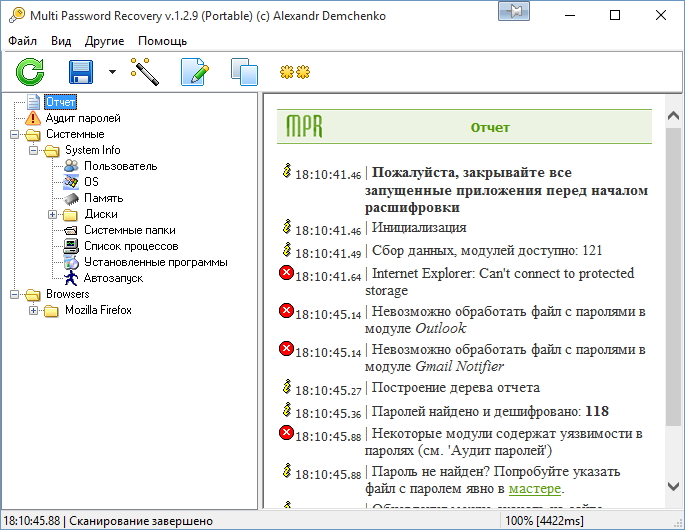685x530 pixels.
Task: Click the 'Сбор данных, модулей доступно: 121' line
Action: (487, 250)
